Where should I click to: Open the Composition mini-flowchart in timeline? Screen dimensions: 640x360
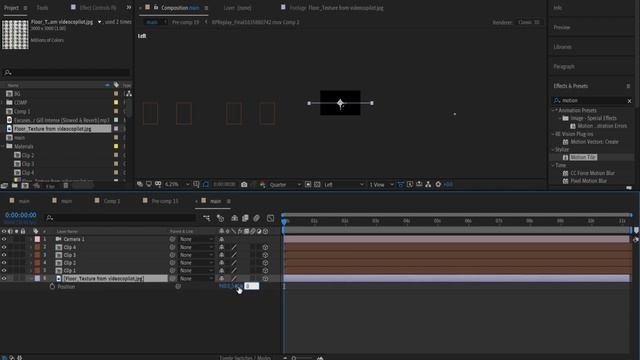pyautogui.click(x=207, y=218)
